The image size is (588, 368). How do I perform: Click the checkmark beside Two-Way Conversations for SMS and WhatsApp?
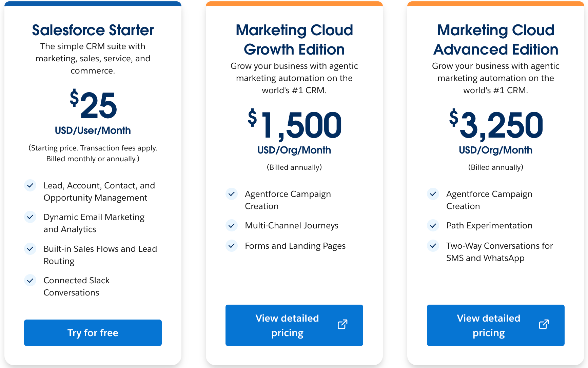click(433, 246)
